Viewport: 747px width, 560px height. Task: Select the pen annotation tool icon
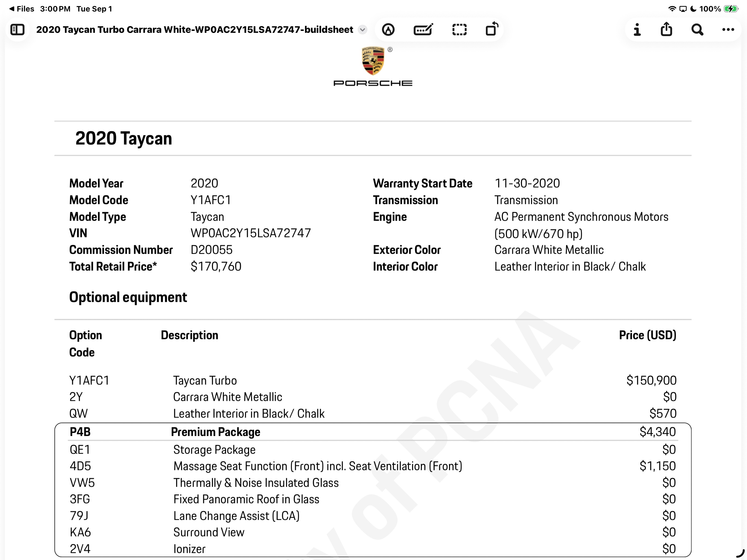coord(388,30)
